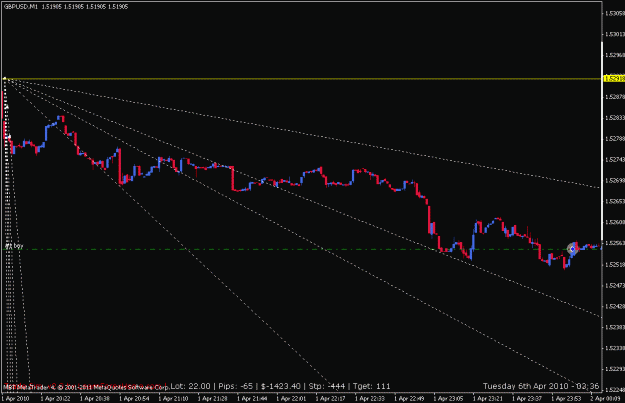The height and width of the screenshot is (403, 625).
Task: Click the 'Stp: -444' readout
Action: click(x=326, y=386)
